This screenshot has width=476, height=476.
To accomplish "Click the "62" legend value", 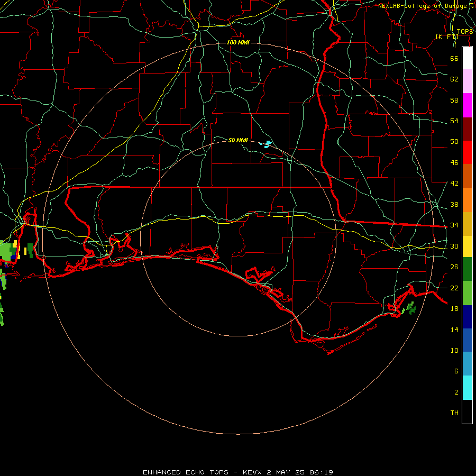I will (454, 79).
